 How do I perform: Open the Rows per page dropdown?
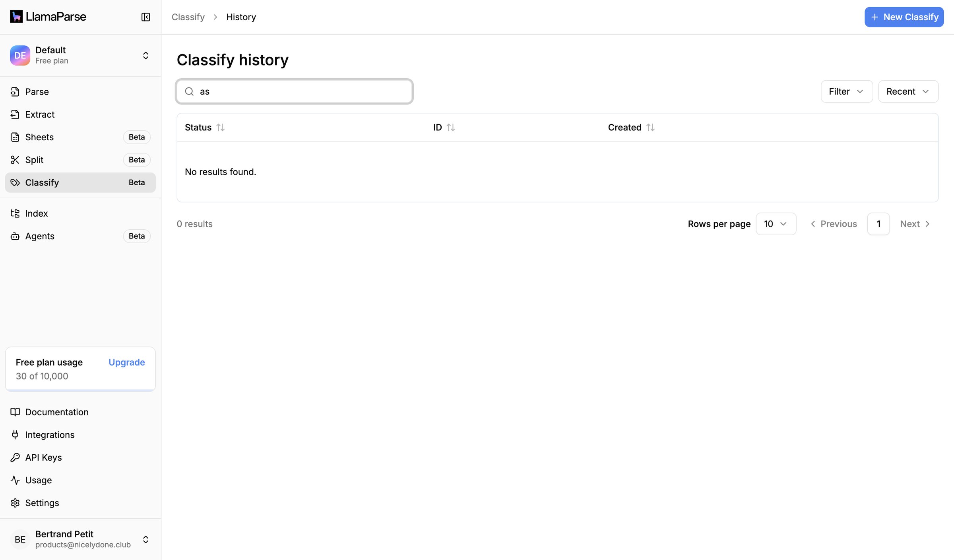776,224
